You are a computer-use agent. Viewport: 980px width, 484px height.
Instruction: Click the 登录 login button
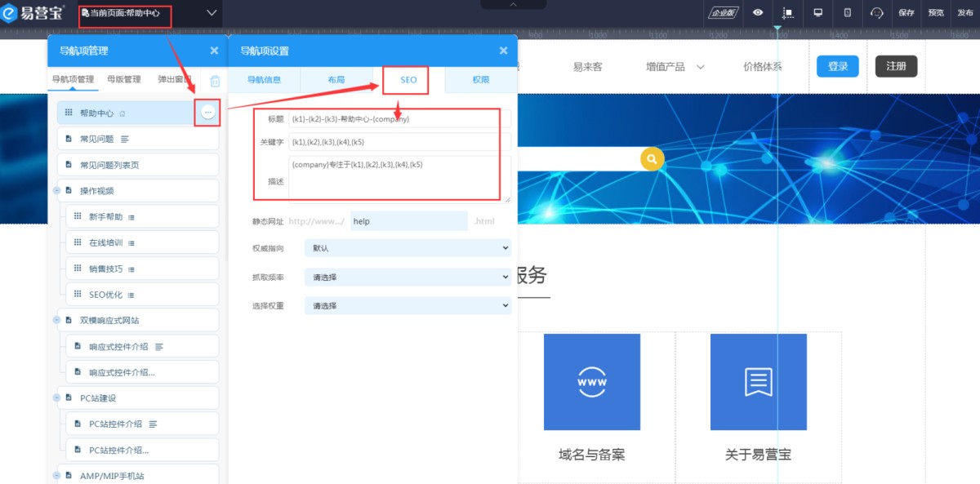[x=838, y=67]
